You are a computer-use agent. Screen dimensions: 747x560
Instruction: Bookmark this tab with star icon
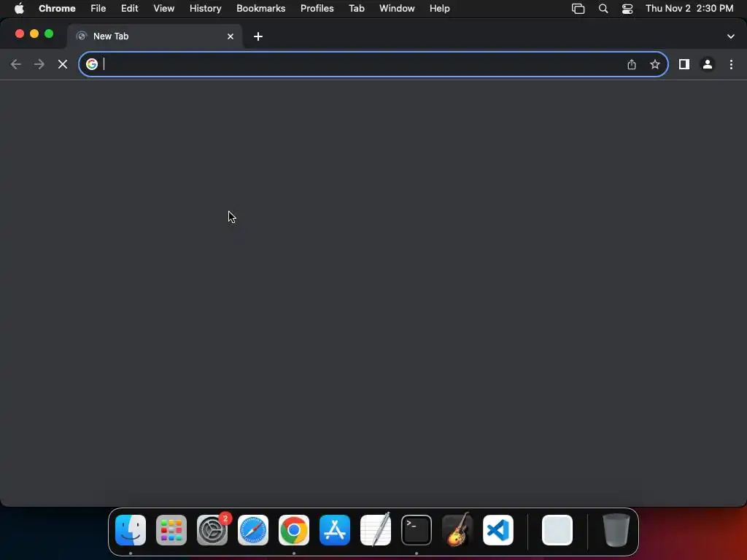(x=654, y=64)
